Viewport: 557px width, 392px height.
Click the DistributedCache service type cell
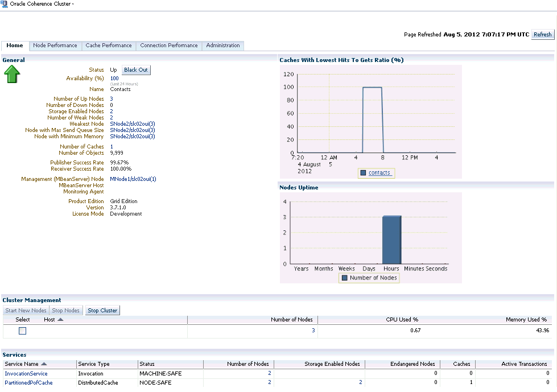tap(98, 383)
